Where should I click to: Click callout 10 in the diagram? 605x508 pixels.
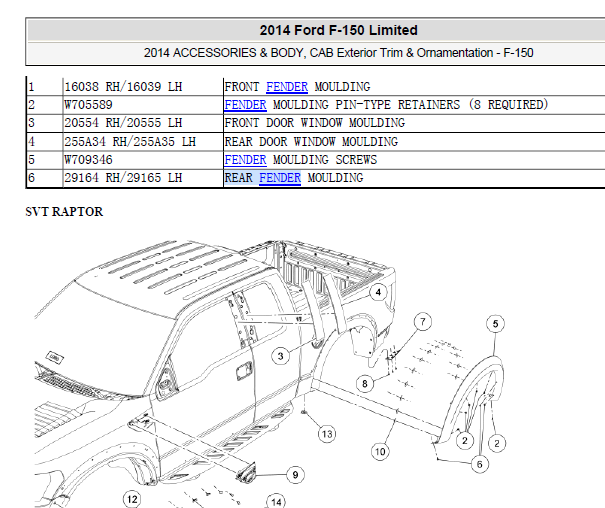click(x=380, y=452)
